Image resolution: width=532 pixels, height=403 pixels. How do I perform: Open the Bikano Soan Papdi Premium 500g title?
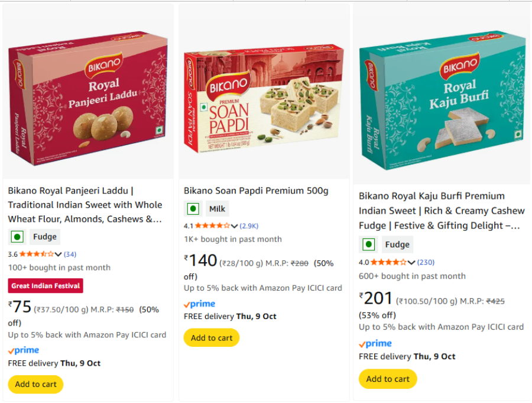pos(256,191)
